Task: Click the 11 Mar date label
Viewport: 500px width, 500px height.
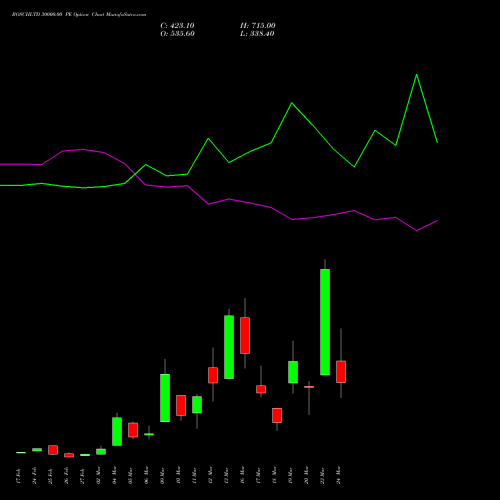Action: pos(194,475)
